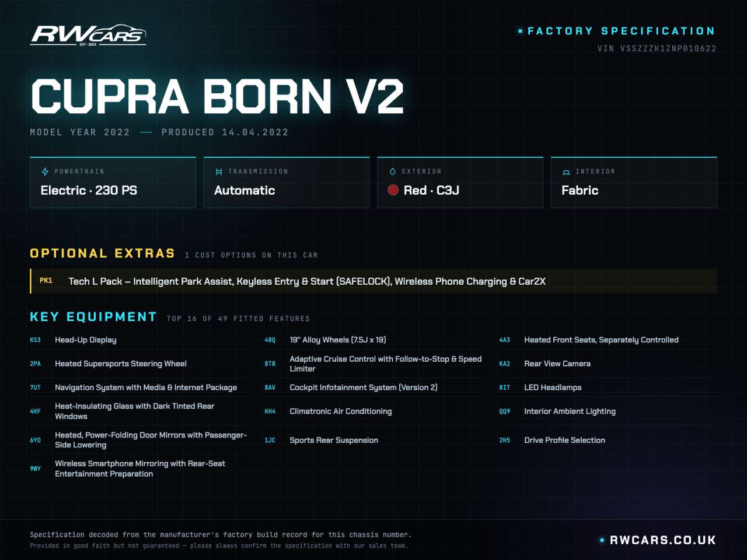The image size is (747, 560).
Task: Click the red C3J colour swatch
Action: click(x=393, y=190)
